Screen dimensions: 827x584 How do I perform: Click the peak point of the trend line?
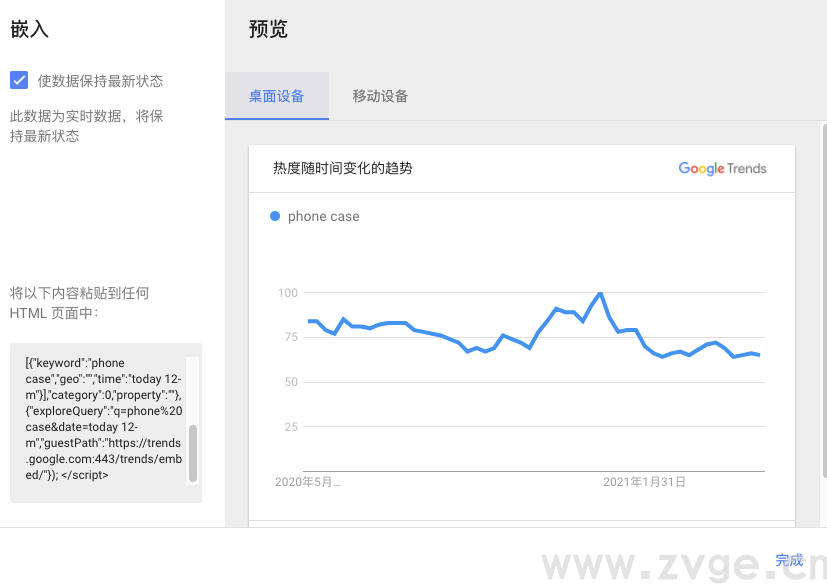click(598, 294)
